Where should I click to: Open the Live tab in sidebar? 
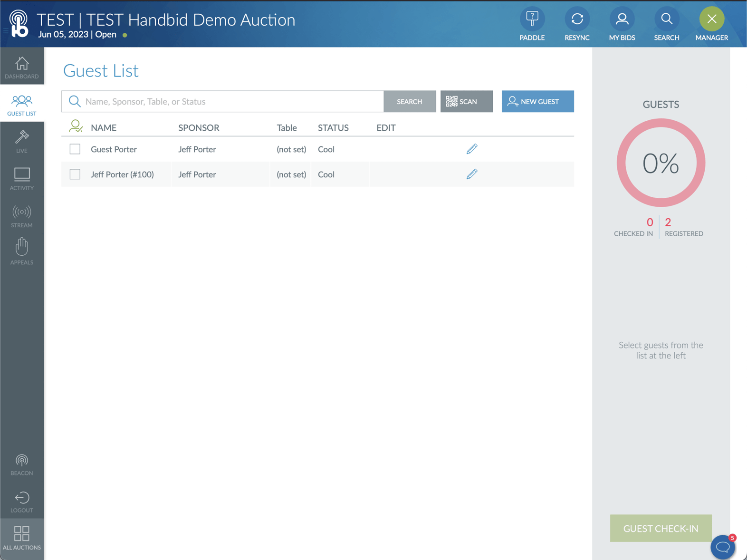pos(22,142)
